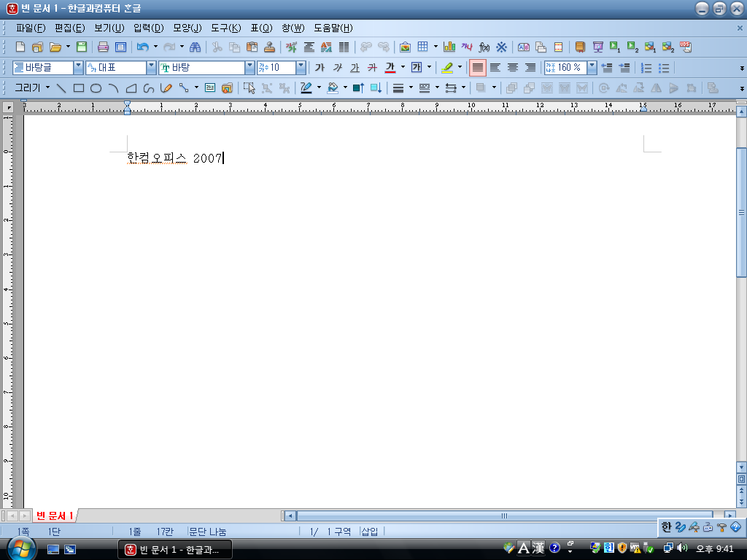This screenshot has width=747, height=560.
Task: Apply fill color with the paint bucket
Action: tap(333, 88)
